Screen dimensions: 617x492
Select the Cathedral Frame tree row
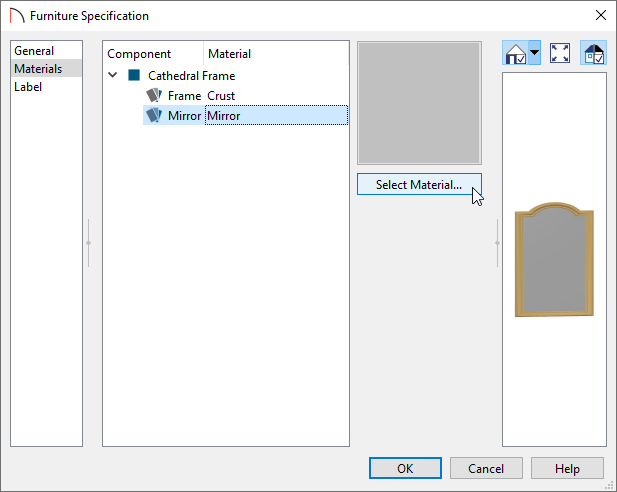pos(191,76)
